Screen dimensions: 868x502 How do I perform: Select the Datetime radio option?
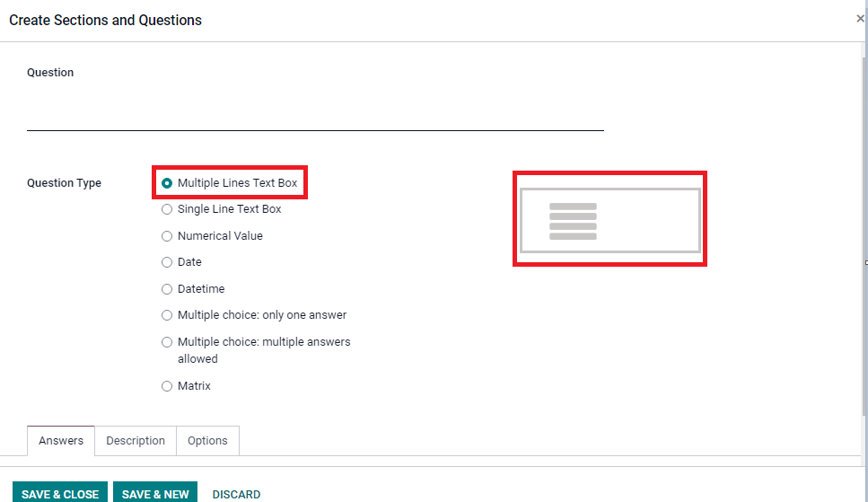(167, 289)
